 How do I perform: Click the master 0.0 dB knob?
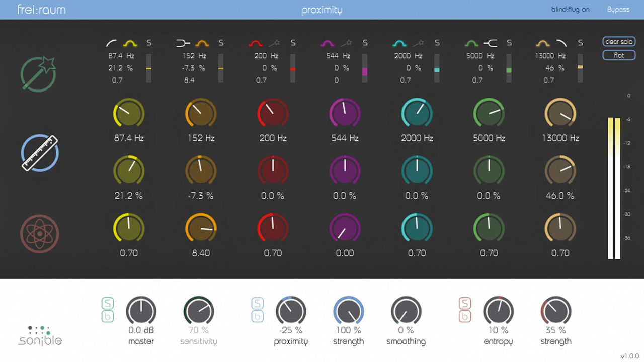click(x=141, y=311)
